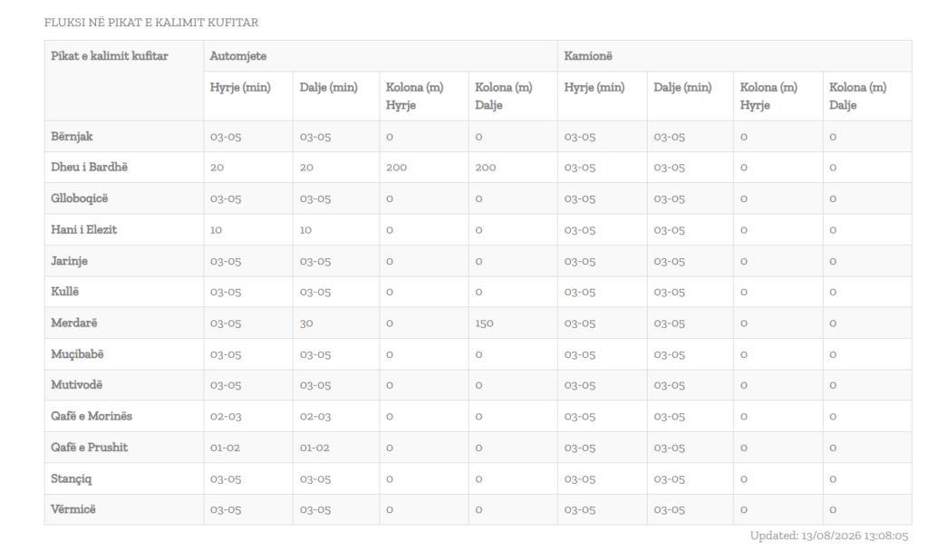Click the page title FLUKSI NË PIKAT E KALIMIT KUFITAR
Screen dimensions: 928x560
151,23
